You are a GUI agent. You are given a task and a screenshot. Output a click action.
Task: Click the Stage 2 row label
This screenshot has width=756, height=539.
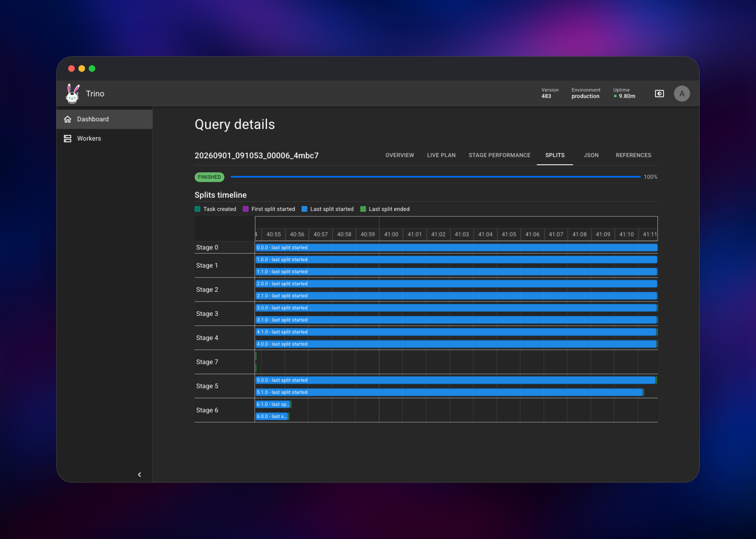(207, 289)
